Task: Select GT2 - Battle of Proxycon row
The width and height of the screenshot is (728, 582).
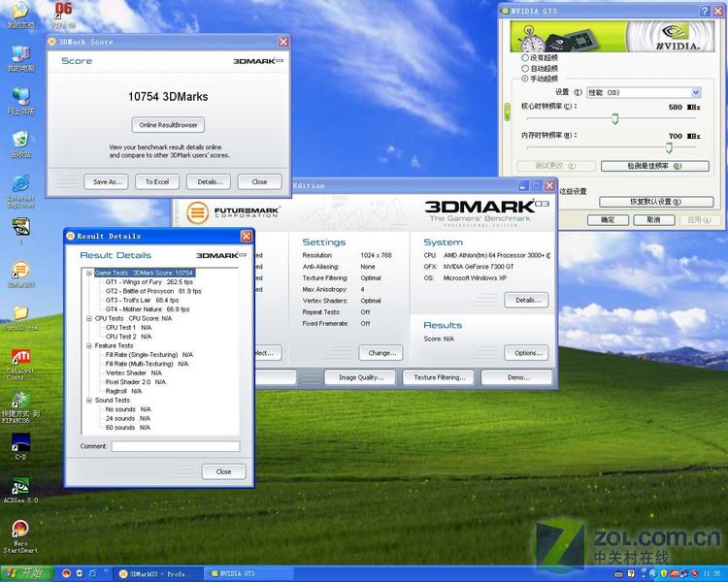Action: (153, 291)
